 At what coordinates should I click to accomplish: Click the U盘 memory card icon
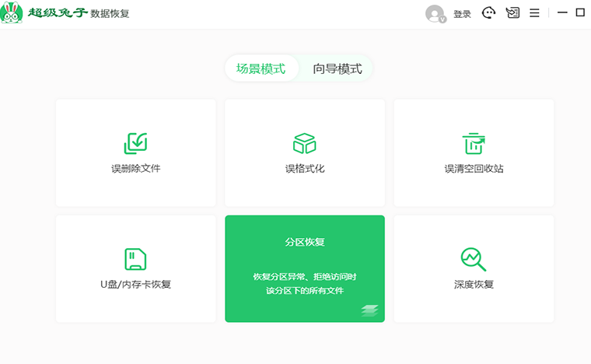tap(136, 259)
